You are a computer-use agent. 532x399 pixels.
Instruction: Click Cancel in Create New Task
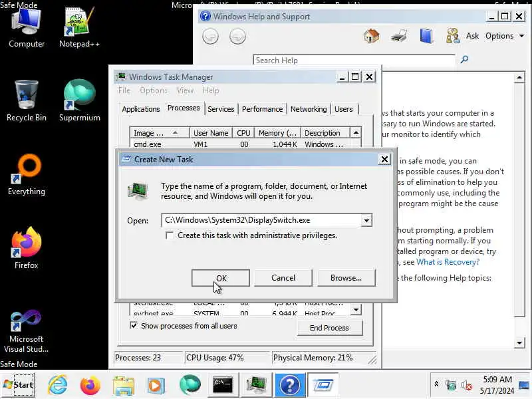point(283,278)
